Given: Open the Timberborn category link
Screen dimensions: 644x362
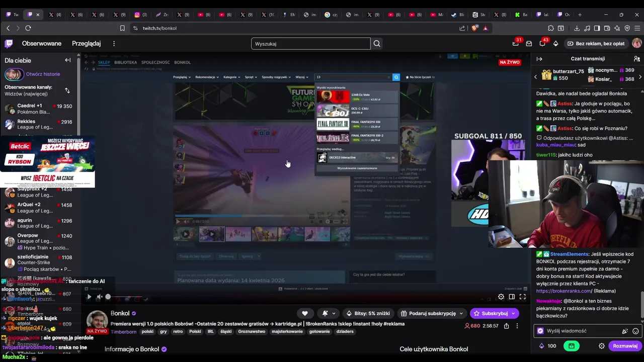Looking at the screenshot, I should [x=123, y=332].
